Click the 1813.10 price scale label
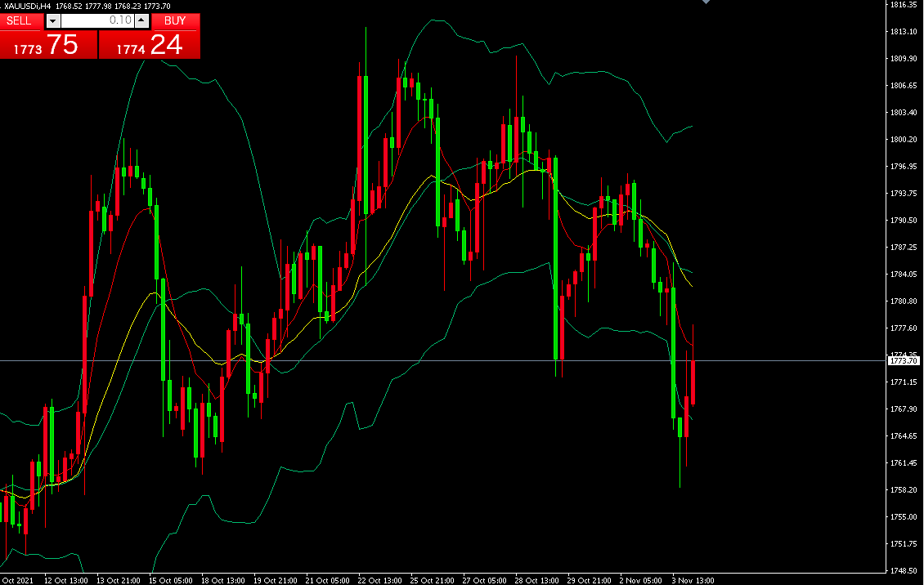The width and height of the screenshot is (924, 585). (x=904, y=32)
